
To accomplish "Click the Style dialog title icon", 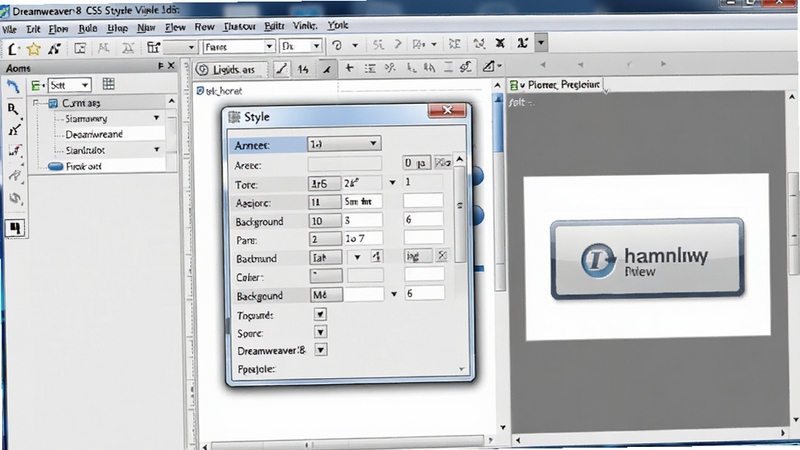I will click(x=234, y=117).
